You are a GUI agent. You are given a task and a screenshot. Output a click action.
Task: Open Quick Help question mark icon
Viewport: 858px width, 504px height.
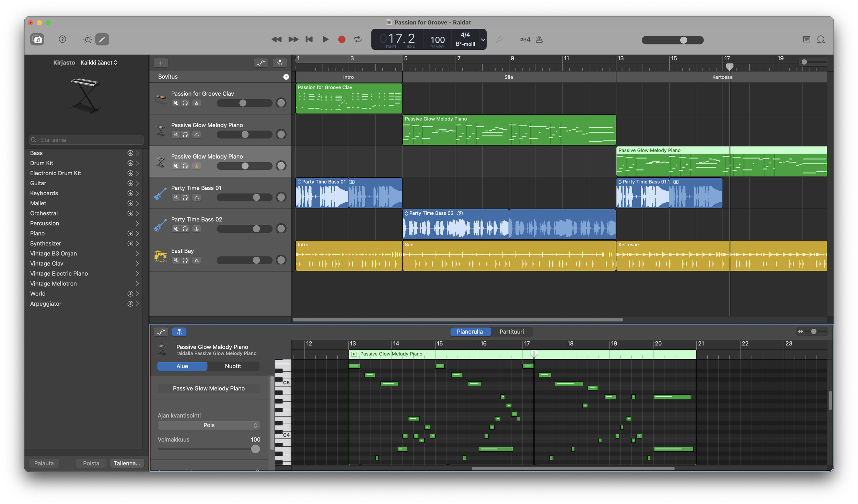pyautogui.click(x=62, y=39)
